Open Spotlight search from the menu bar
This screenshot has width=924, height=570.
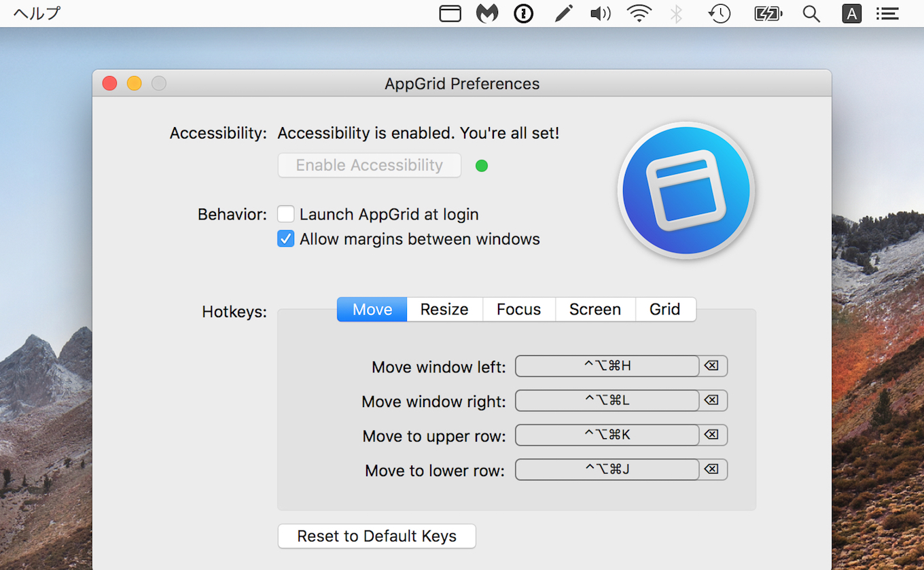click(x=811, y=14)
